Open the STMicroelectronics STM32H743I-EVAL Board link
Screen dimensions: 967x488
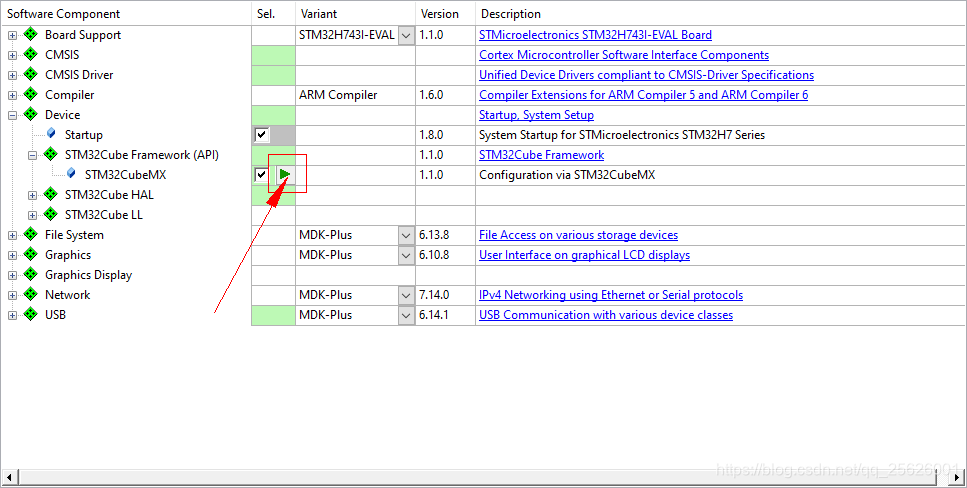[x=595, y=35]
